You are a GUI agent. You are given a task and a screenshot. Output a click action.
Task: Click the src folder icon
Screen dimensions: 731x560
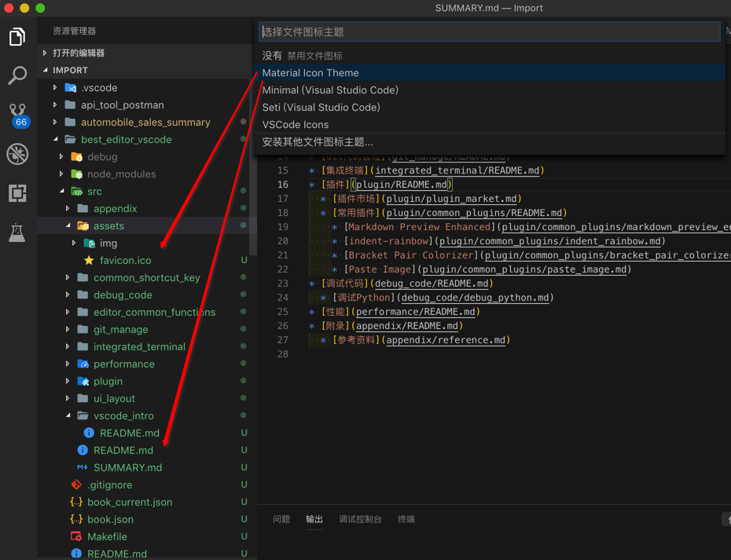(x=76, y=191)
